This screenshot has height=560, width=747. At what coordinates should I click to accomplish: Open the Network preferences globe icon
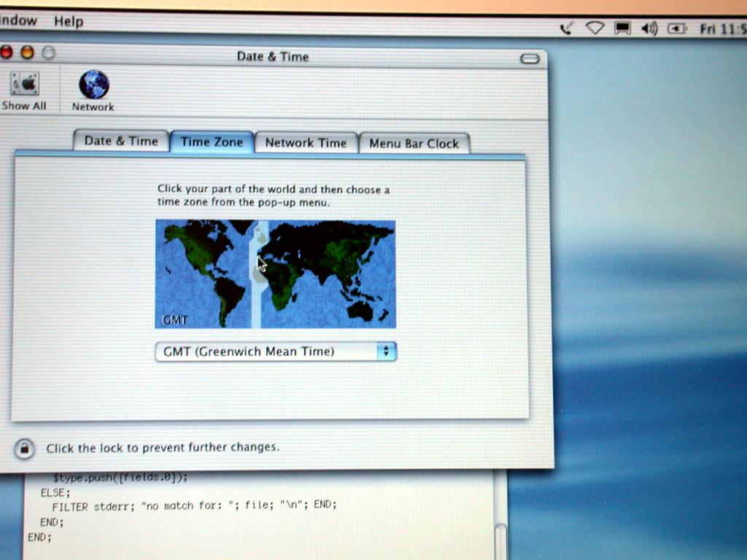coord(93,90)
